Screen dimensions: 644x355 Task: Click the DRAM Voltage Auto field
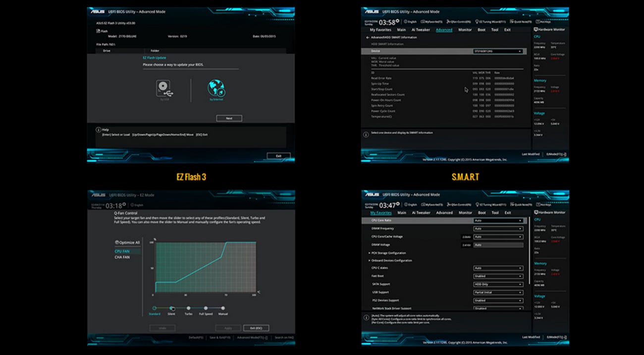point(498,244)
